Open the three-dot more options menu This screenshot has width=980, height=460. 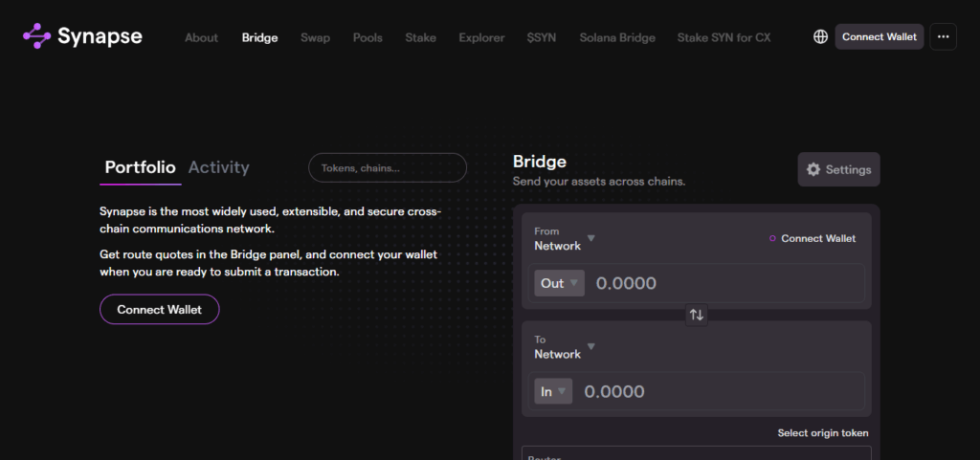(943, 37)
